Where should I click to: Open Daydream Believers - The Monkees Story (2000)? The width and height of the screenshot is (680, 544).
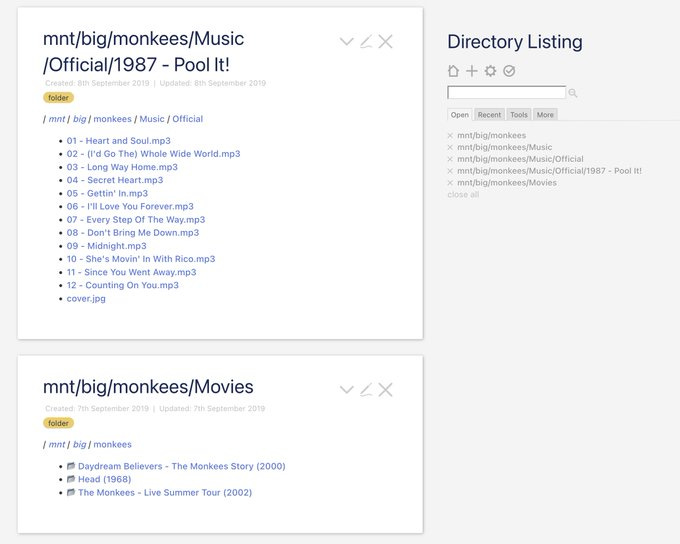[x=182, y=466]
